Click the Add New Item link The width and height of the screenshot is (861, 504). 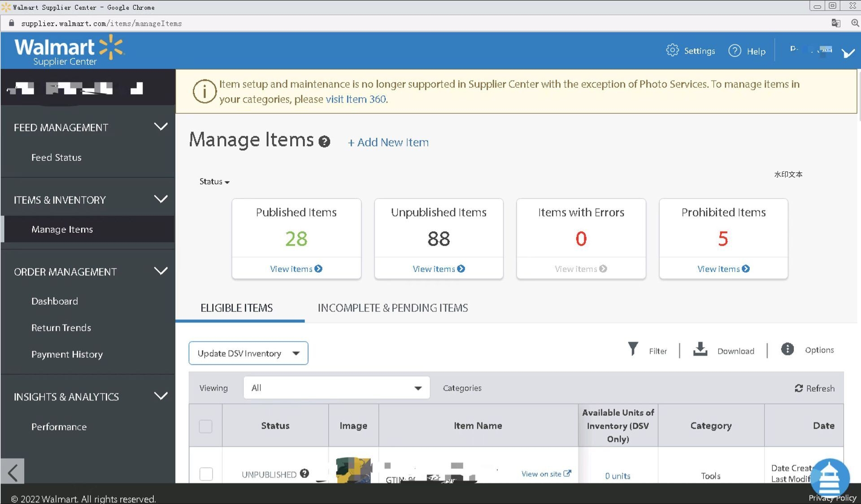(x=388, y=142)
